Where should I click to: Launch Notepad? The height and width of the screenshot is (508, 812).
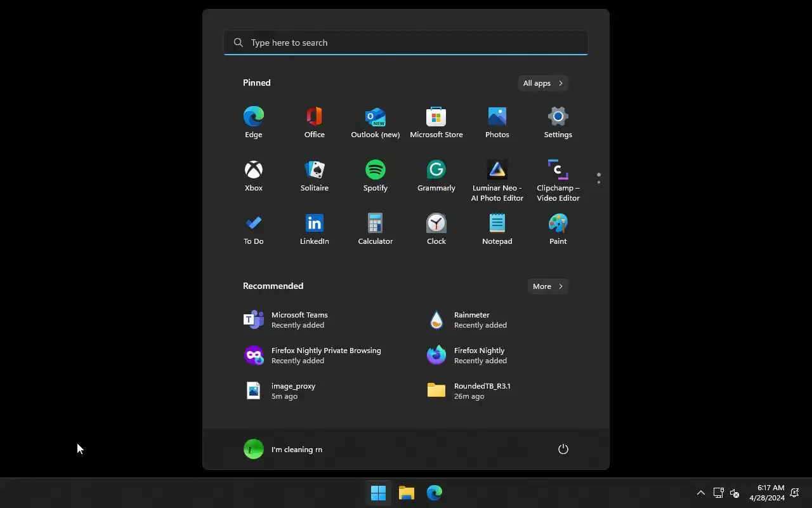click(497, 229)
